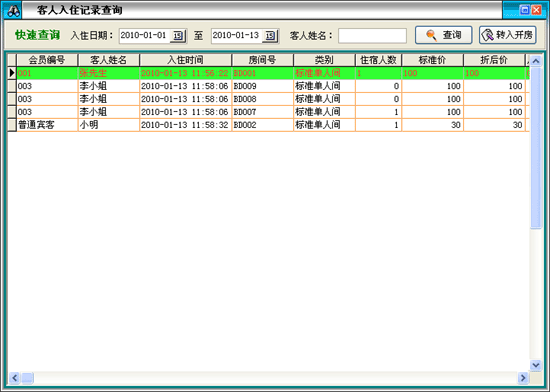Click row selector for 普通宾客 row
The height and width of the screenshot is (392, 550).
pyautogui.click(x=12, y=125)
